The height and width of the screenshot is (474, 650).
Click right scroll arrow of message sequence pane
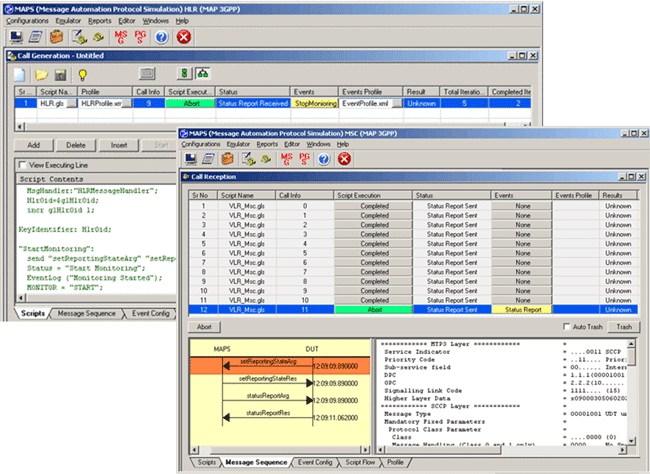(x=365, y=450)
